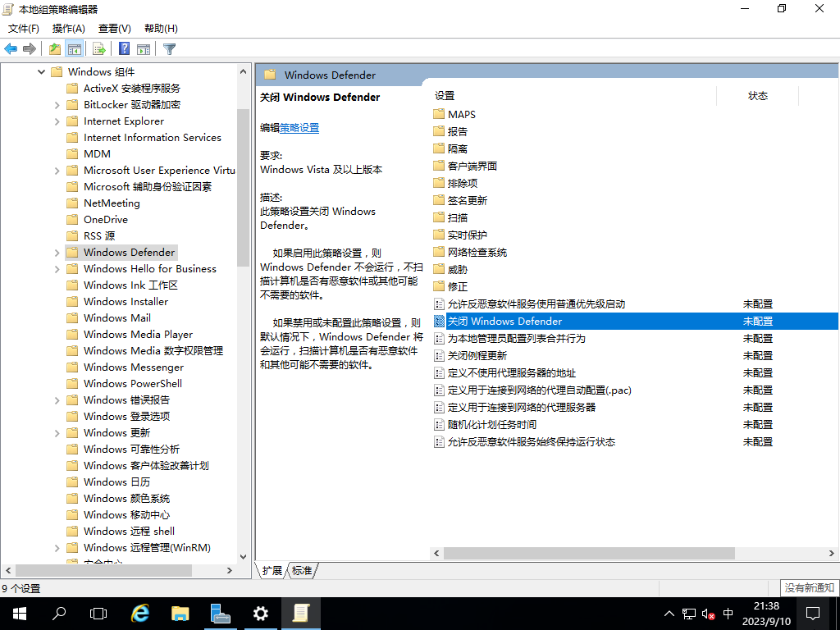Click the Back arrow toolbar icon
Viewport: 840px width, 630px height.
(11, 48)
